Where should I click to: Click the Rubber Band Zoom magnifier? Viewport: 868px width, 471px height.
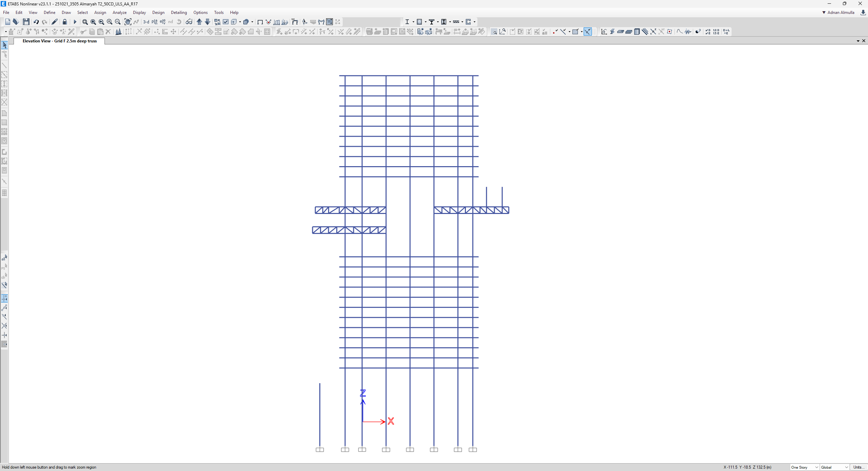[85, 22]
